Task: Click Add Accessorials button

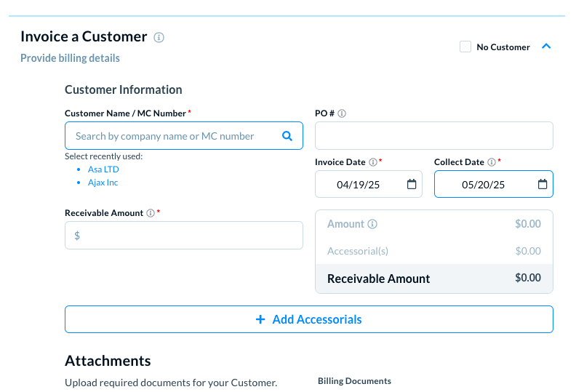Action: point(308,319)
